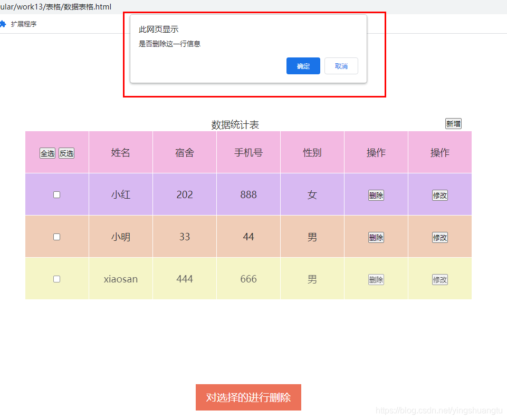Click the gender cell 男 in xiaosan row
Viewport: 507px width, 420px height.
(312, 279)
